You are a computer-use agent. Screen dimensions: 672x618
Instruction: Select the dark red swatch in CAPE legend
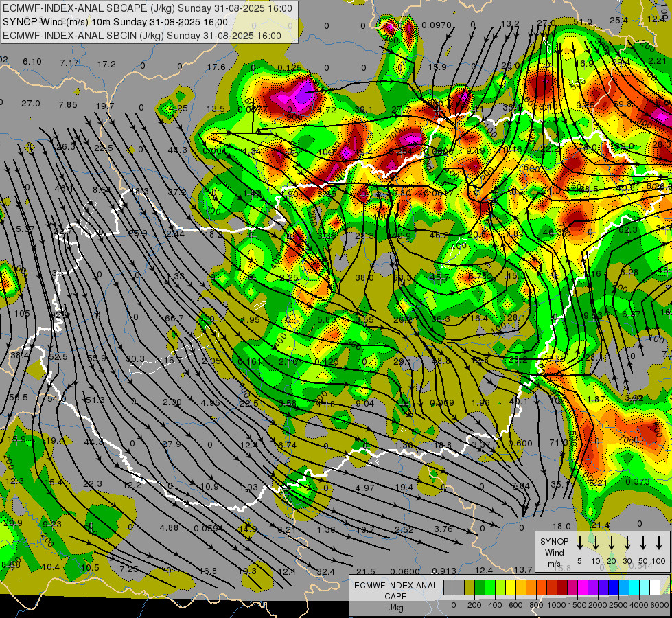(x=562, y=588)
